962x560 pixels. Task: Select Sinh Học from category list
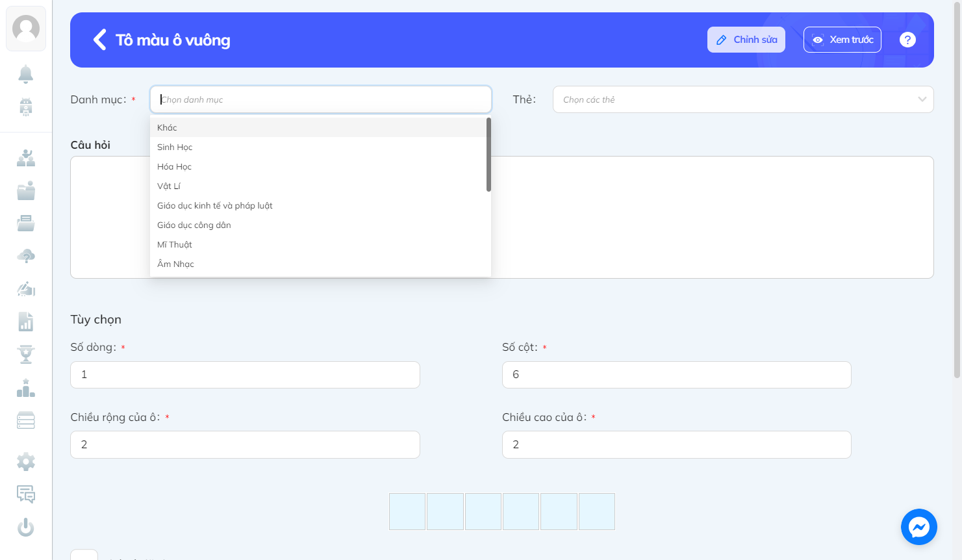318,147
